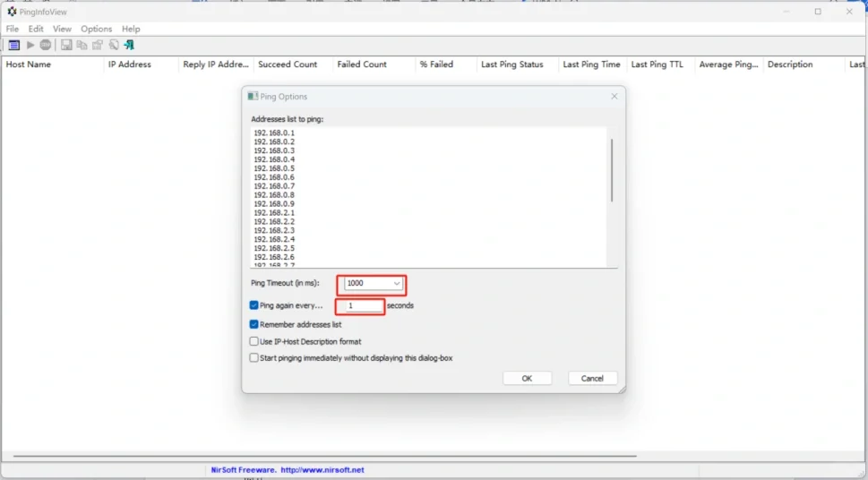Sort by the Reply IP Address column

(x=216, y=64)
